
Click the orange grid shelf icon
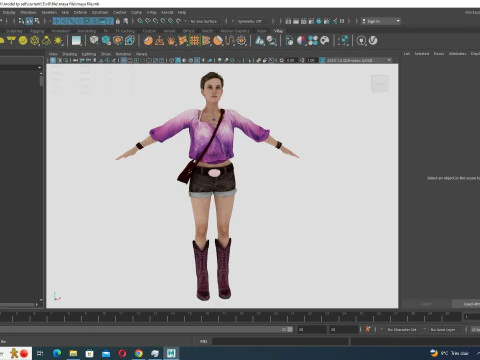pos(195,41)
